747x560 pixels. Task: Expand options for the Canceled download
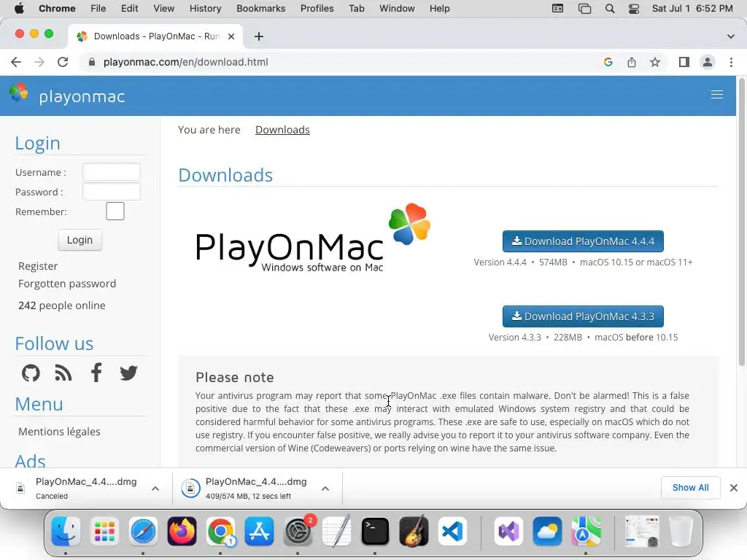point(155,489)
